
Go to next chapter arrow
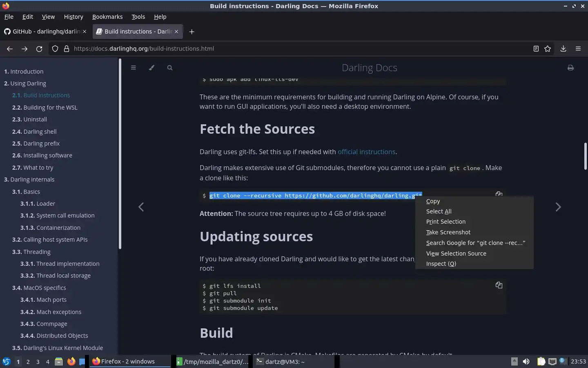[x=558, y=207]
